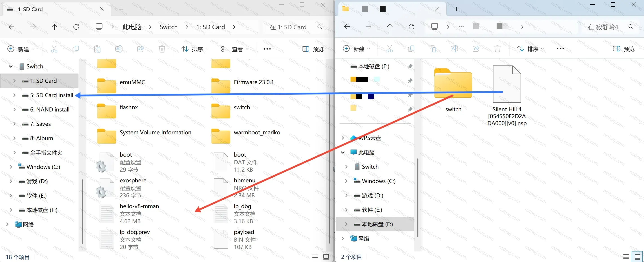This screenshot has width=644, height=262.
Task: Add a new tab in left window
Action: point(121,9)
